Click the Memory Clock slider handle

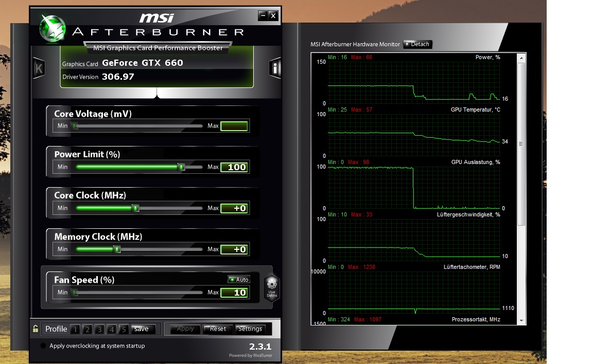click(117, 249)
